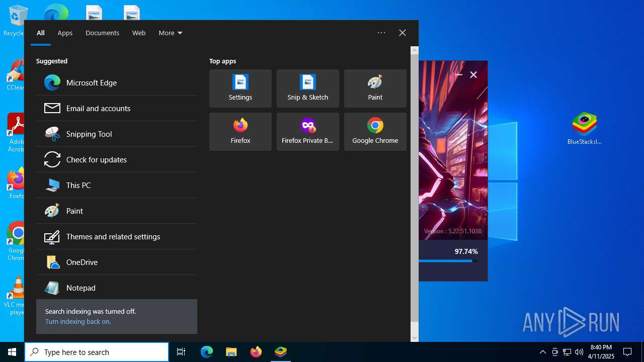Open Task View on taskbar
The height and width of the screenshot is (362, 644).
[181, 352]
